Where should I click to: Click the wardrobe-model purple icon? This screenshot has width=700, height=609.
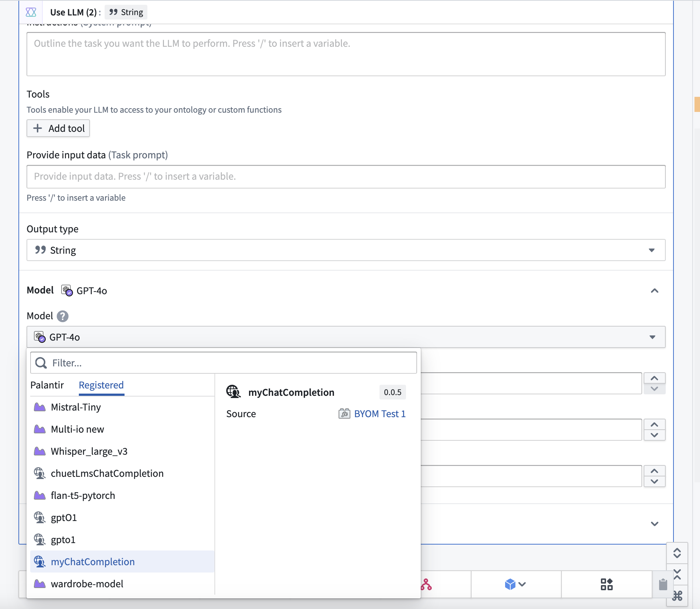tap(40, 584)
